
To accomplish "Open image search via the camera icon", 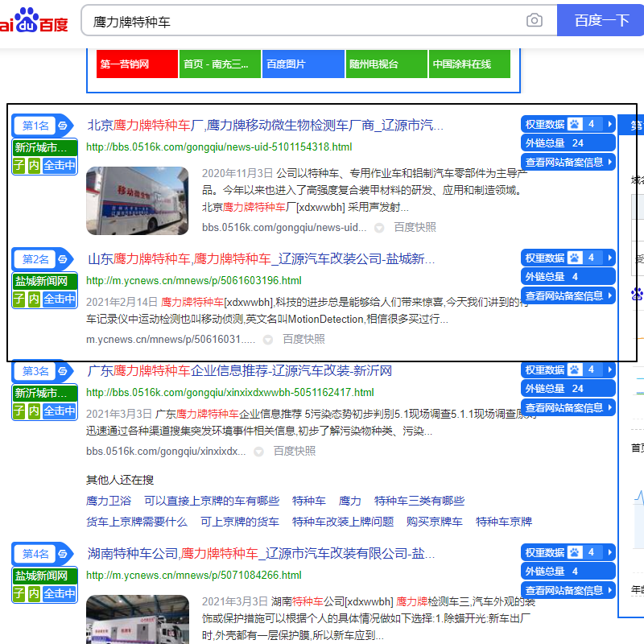I will tap(534, 20).
